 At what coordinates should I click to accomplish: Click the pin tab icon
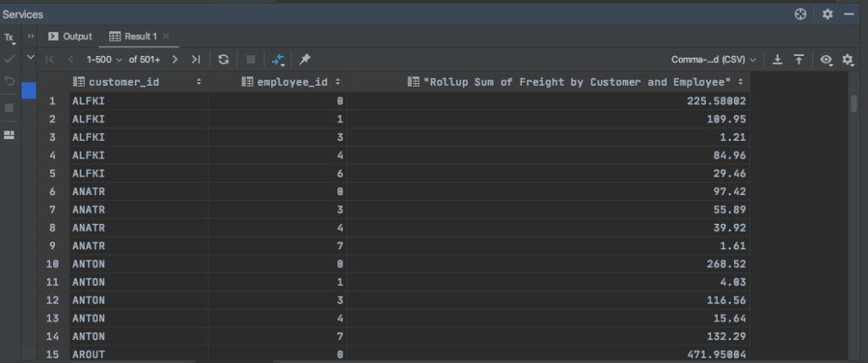[x=304, y=59]
